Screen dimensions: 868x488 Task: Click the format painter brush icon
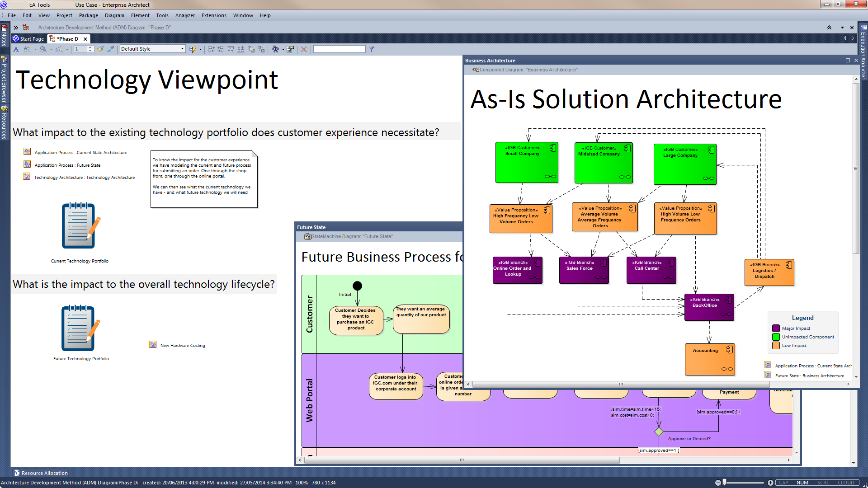100,49
